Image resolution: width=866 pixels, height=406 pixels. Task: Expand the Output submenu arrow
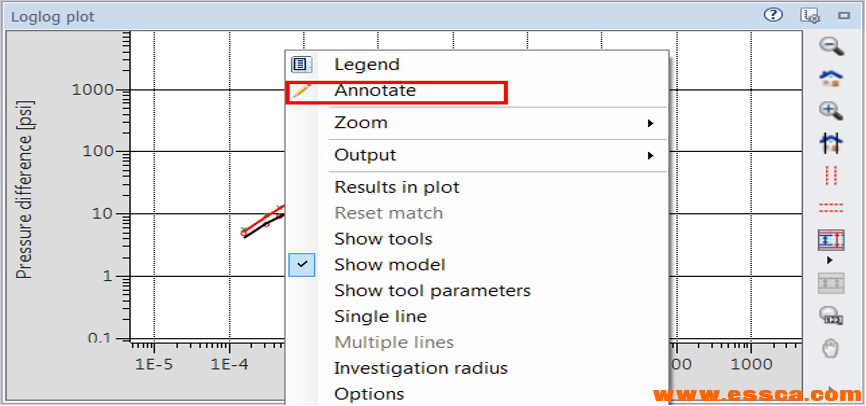coord(650,155)
